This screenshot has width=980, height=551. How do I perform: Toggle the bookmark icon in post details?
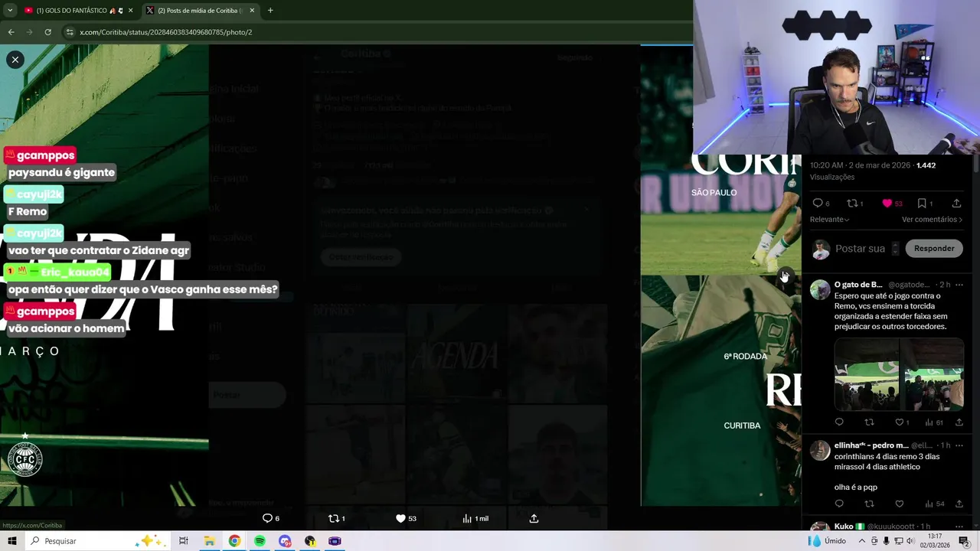pos(922,203)
